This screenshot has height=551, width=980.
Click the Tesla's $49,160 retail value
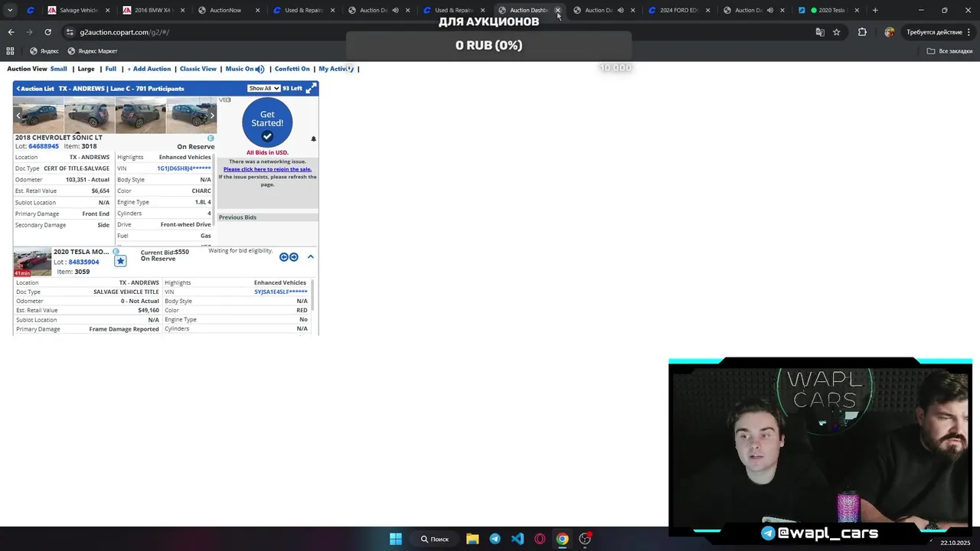tap(149, 311)
